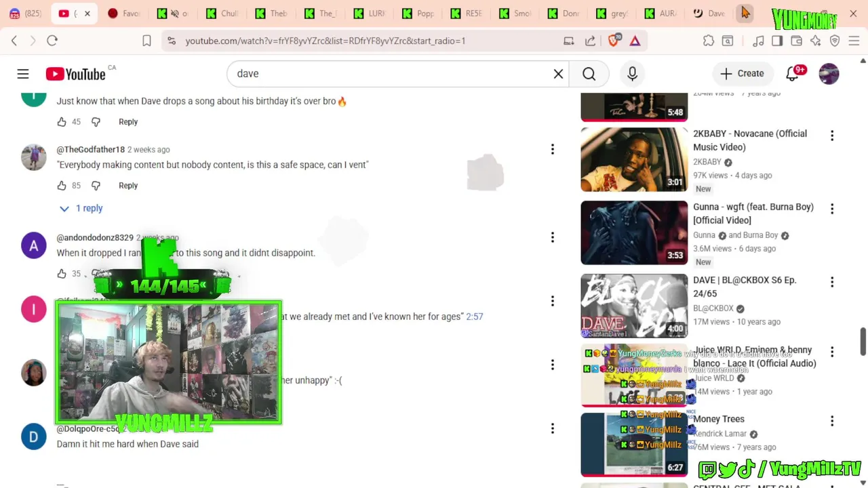Jump to the 2:57 timestamp link
The image size is (868, 488).
475,317
